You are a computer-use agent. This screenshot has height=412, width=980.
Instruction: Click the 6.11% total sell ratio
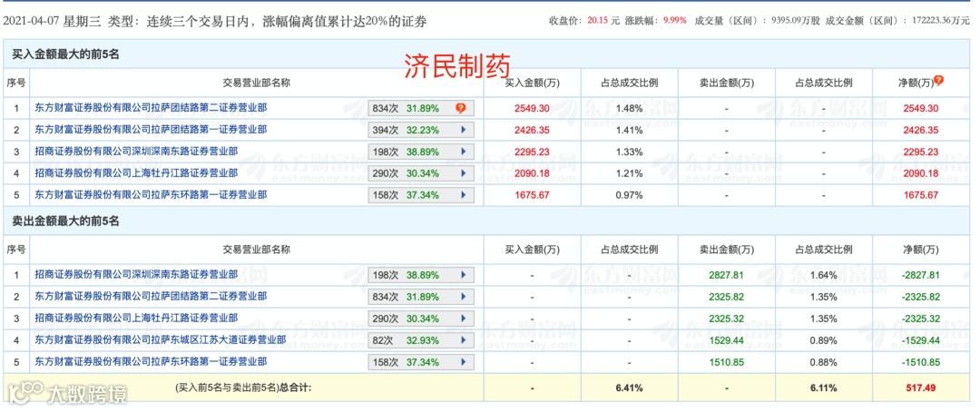[x=824, y=388]
